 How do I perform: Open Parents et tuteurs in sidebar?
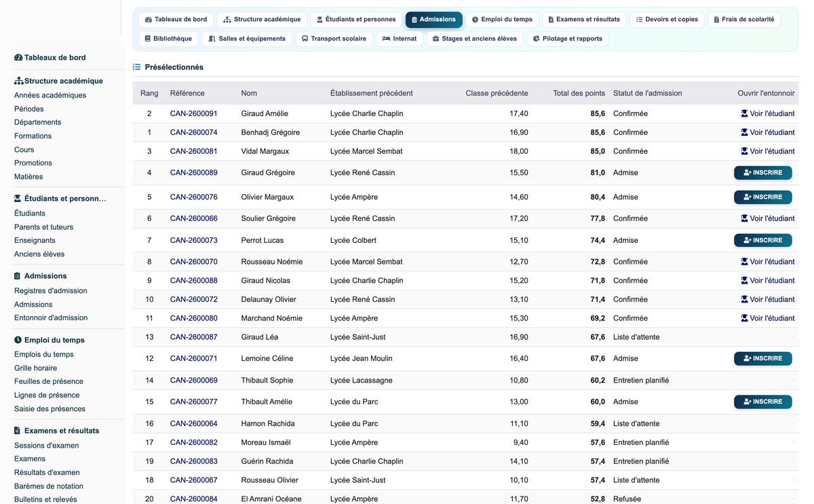coord(44,227)
